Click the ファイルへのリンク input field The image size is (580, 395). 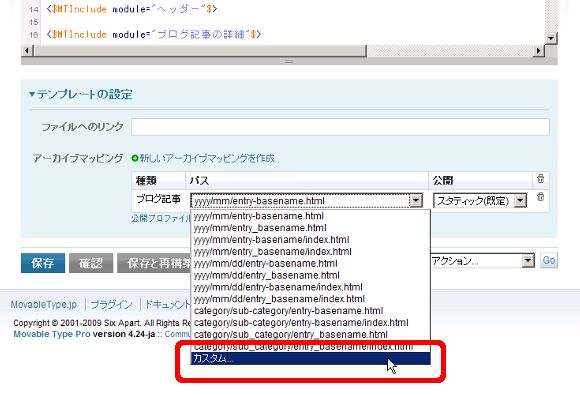340,127
